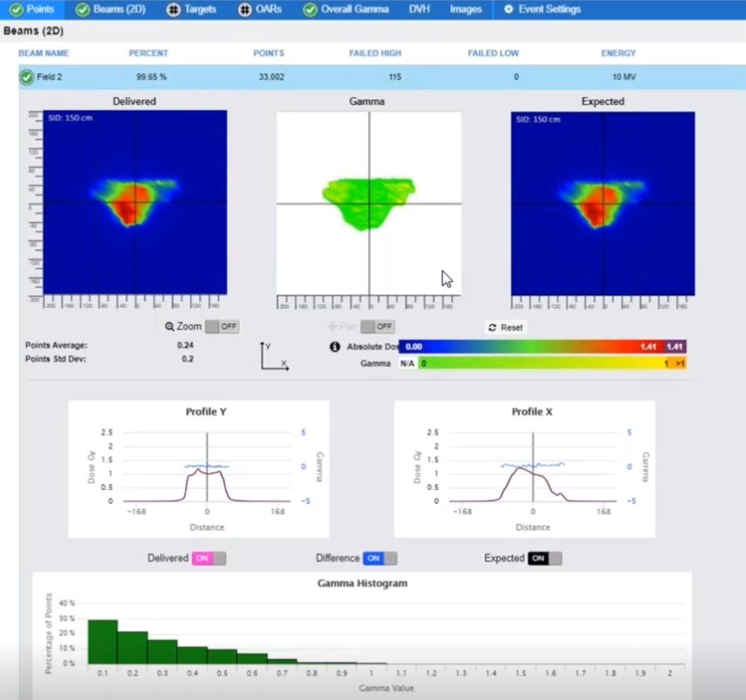
Task: Select the Overall Gamma check icon
Action: [309, 10]
